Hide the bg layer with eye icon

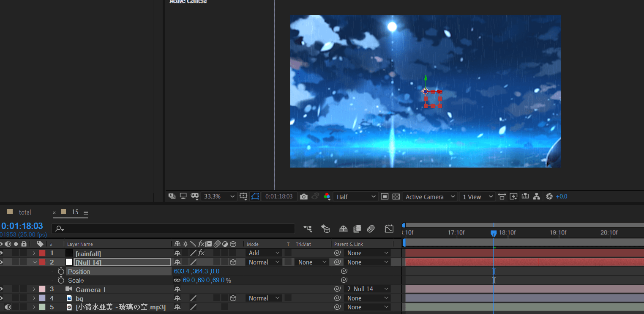tap(1, 298)
